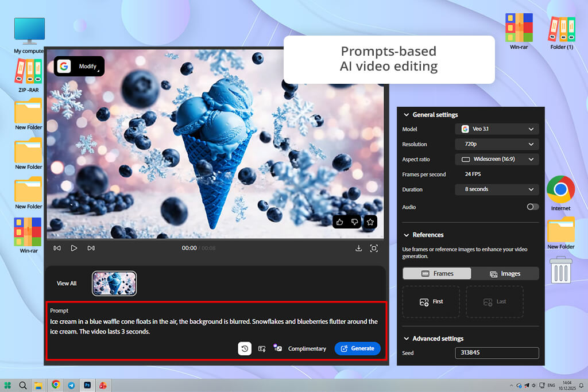Open the Model dropdown showing Veo 3.1
The height and width of the screenshot is (392, 588).
tap(497, 129)
